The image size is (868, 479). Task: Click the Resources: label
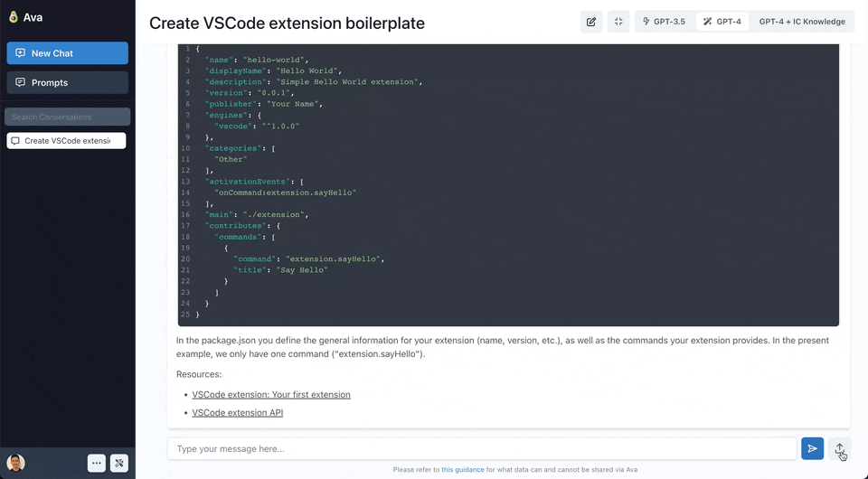[199, 374]
